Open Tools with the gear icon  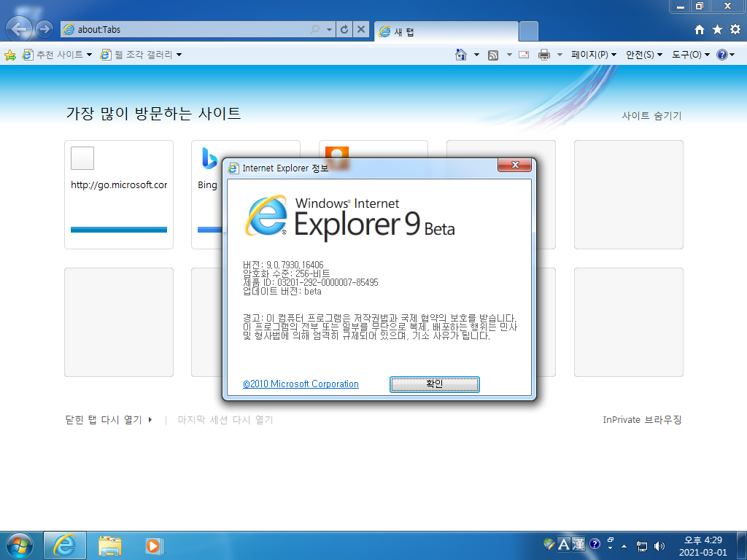tap(735, 29)
